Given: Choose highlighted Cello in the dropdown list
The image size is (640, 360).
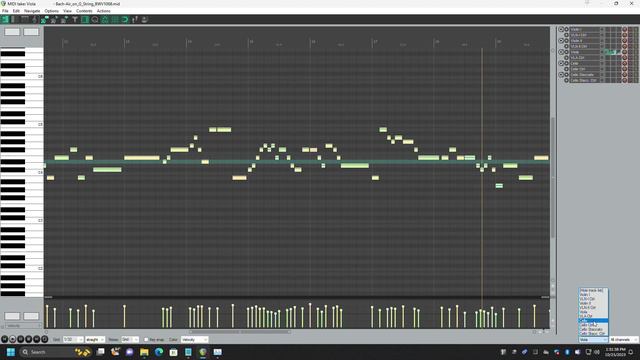Looking at the screenshot, I should [593, 320].
